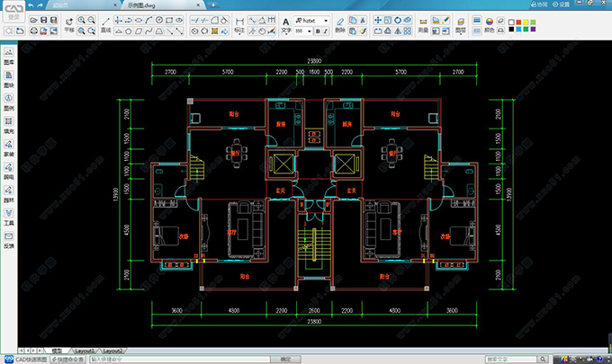Select the 删除 erase tool
This screenshot has height=364, width=612.
340,24
